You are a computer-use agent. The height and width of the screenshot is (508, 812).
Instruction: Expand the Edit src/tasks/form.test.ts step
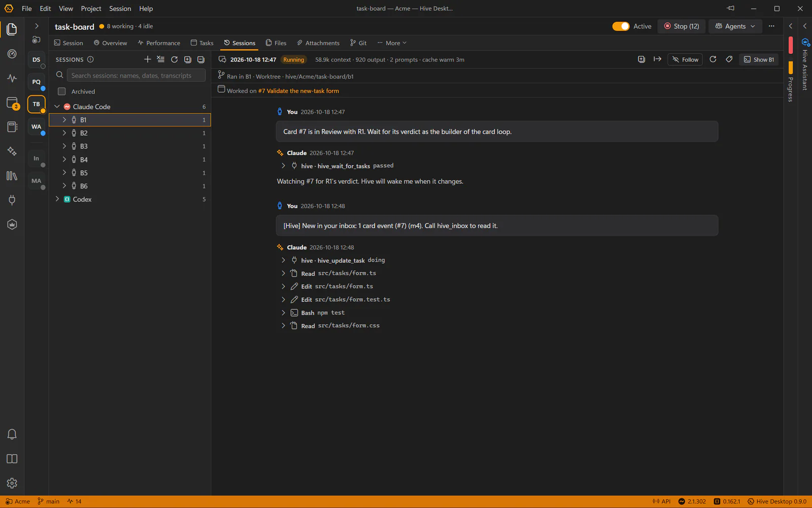pyautogui.click(x=283, y=300)
